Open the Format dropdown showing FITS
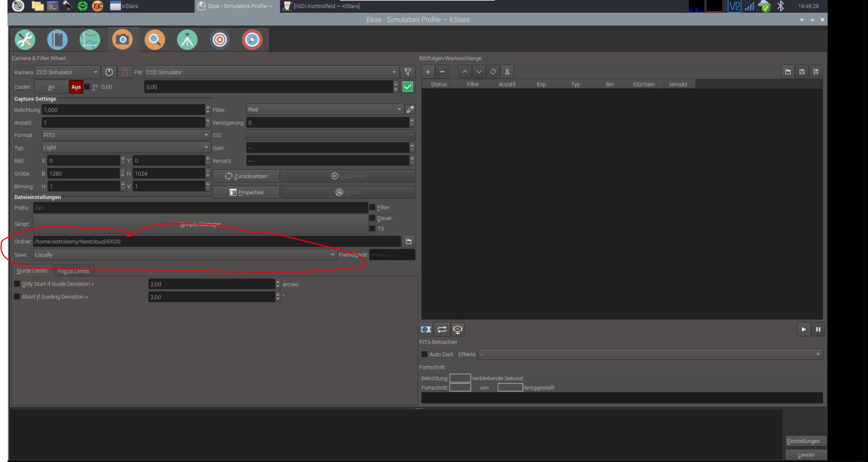The width and height of the screenshot is (868, 462). 126,135
